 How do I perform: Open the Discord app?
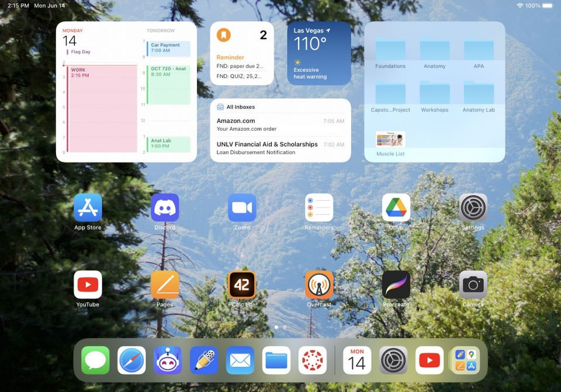pos(165,208)
